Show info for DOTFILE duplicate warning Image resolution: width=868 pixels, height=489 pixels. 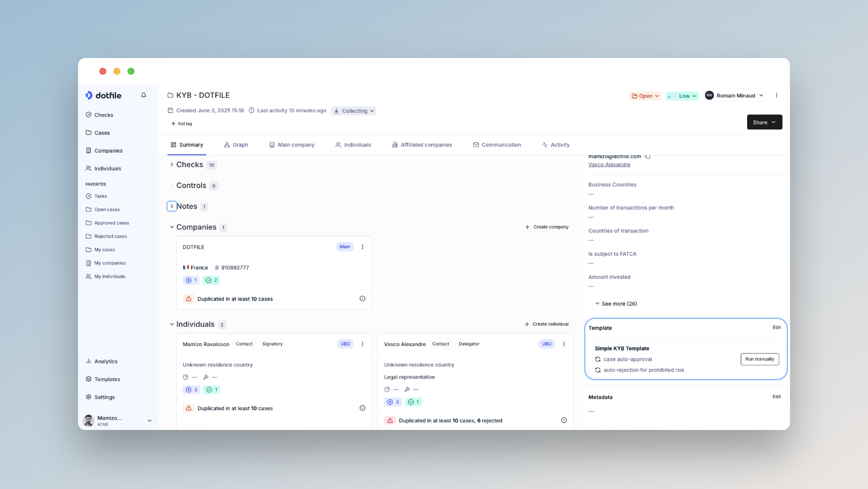pyautogui.click(x=363, y=299)
